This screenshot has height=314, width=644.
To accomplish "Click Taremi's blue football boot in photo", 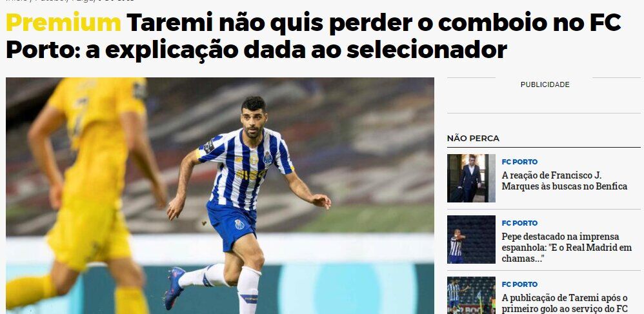I will [x=174, y=288].
